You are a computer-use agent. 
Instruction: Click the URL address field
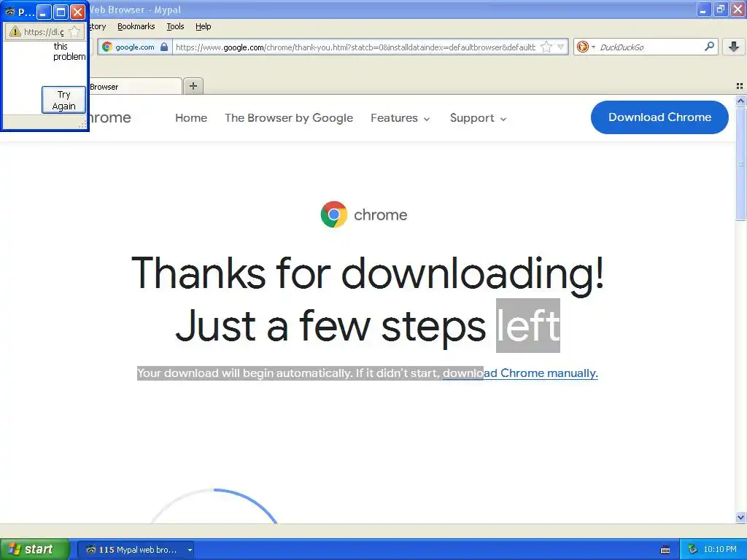point(355,47)
